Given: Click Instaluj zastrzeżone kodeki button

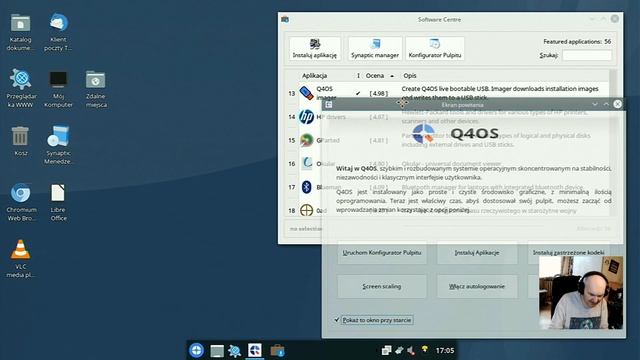Looking at the screenshot, I should 569,253.
